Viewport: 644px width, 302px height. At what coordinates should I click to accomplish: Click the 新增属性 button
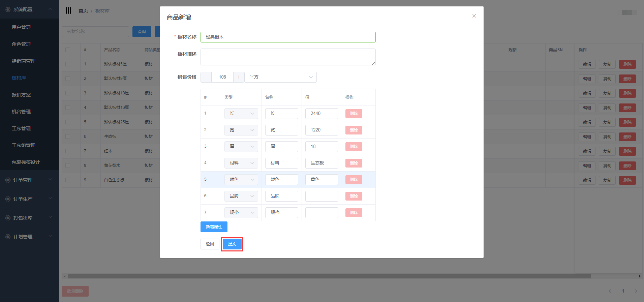pyautogui.click(x=214, y=227)
